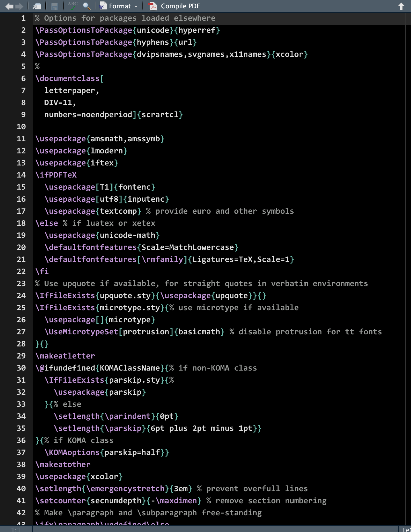
Task: Click the PDF icon in toolbar
Action: pyautogui.click(x=152, y=6)
